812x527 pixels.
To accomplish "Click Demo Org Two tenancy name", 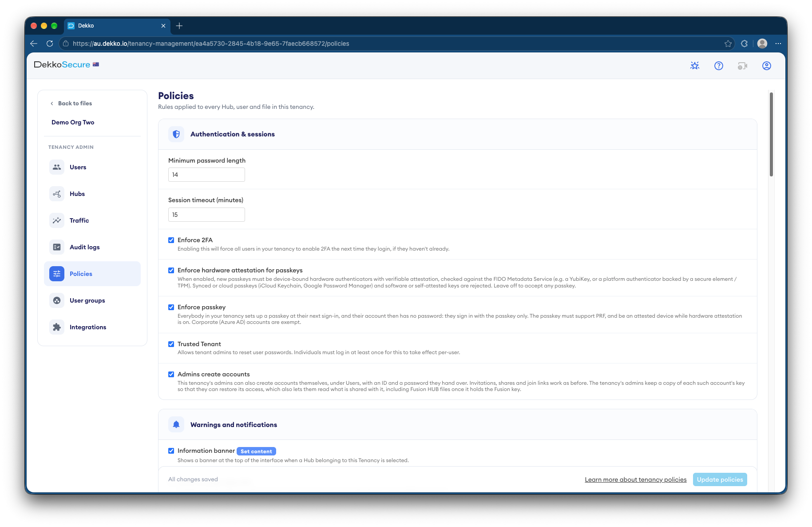I will pos(73,123).
